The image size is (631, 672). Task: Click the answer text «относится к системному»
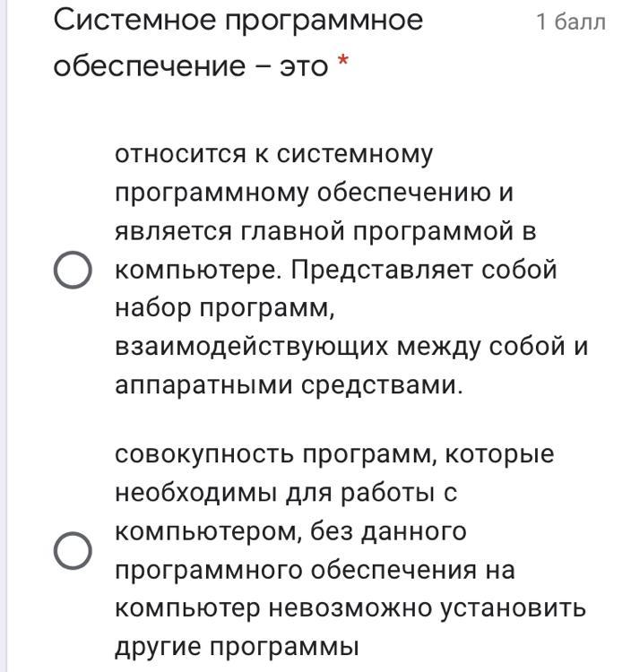tap(274, 154)
